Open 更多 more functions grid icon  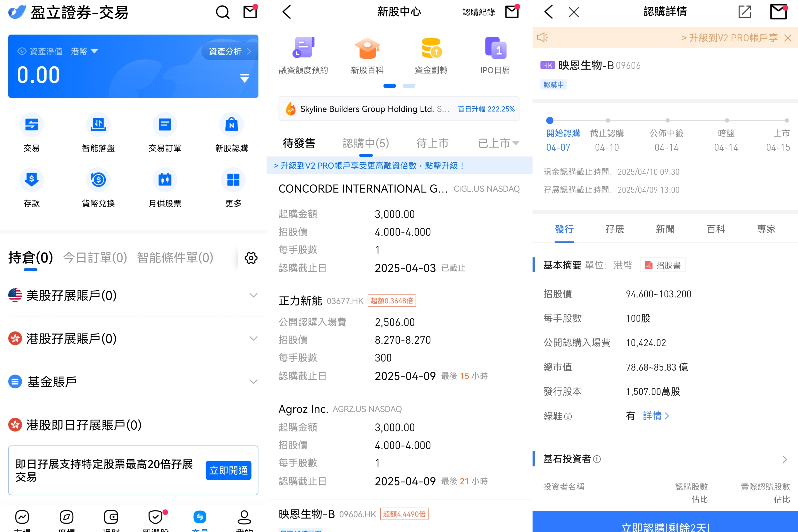coord(233,179)
